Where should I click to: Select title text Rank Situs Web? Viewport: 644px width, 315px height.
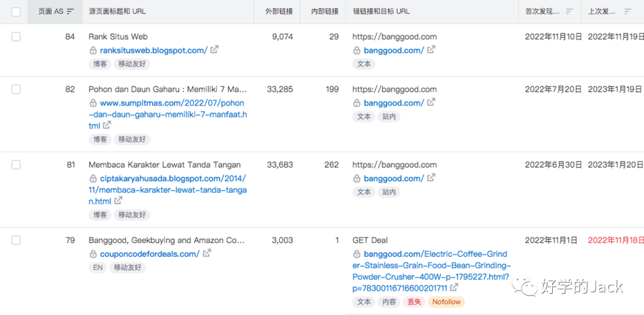[x=118, y=36]
